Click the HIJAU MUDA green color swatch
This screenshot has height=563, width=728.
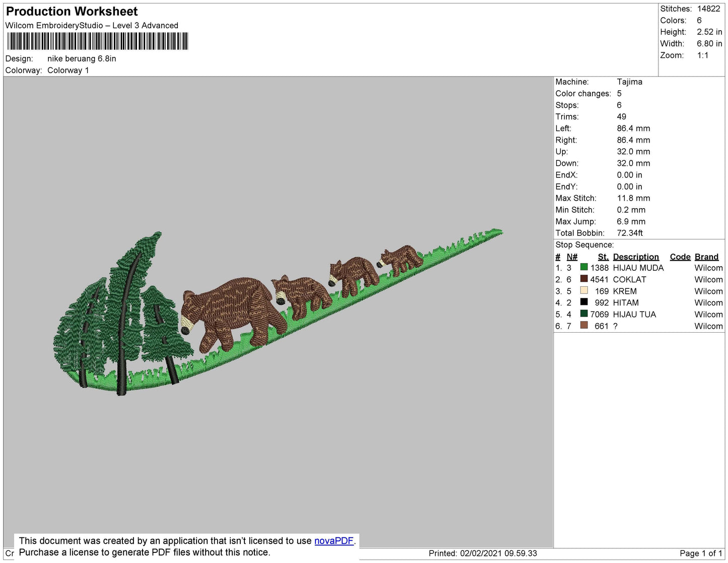[584, 267]
